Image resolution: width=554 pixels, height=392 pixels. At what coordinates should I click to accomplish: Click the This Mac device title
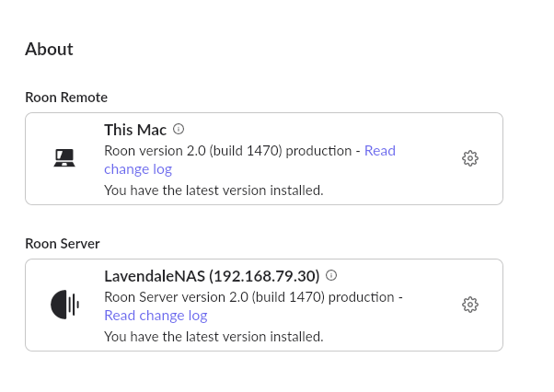pyautogui.click(x=135, y=130)
